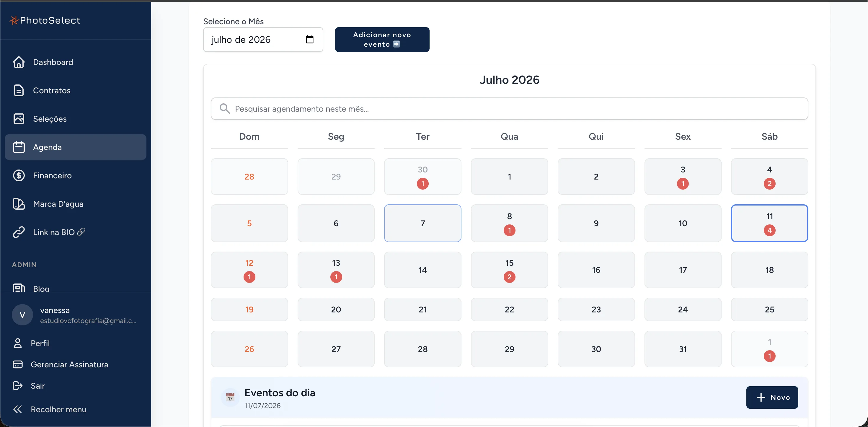
Task: Click the Blog newspaper icon
Action: [x=19, y=288]
